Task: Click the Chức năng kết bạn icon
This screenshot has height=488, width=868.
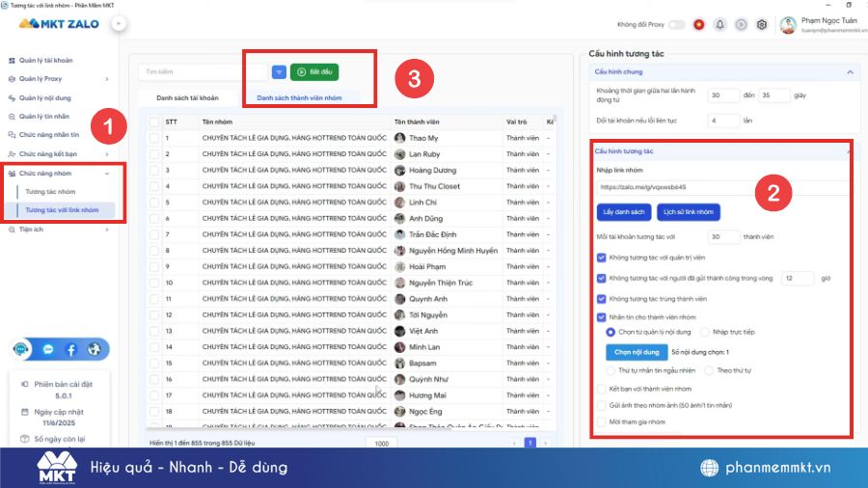Action: pos(12,154)
